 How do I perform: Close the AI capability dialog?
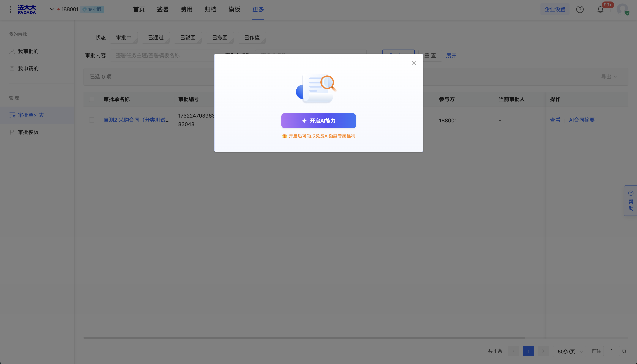pos(414,63)
